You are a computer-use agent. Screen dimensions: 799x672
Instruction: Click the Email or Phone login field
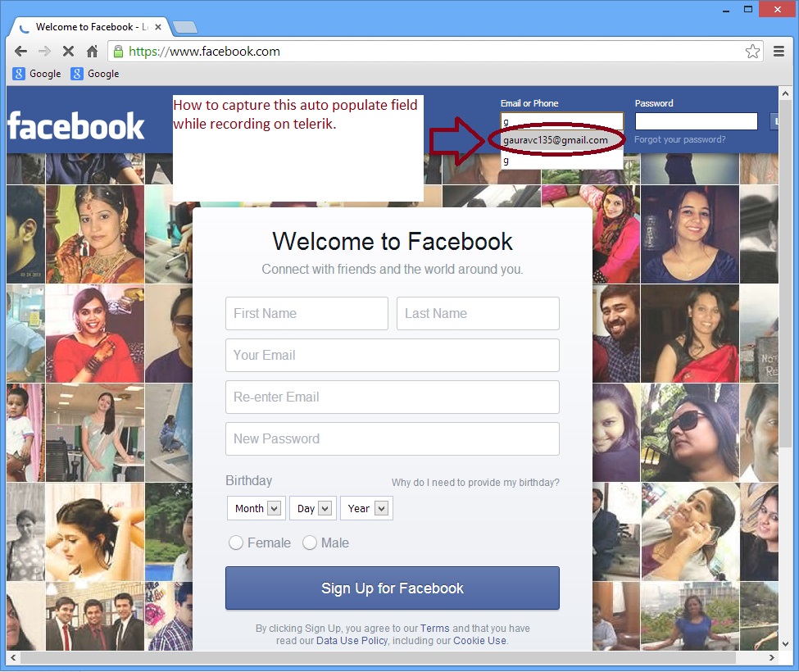[561, 121]
